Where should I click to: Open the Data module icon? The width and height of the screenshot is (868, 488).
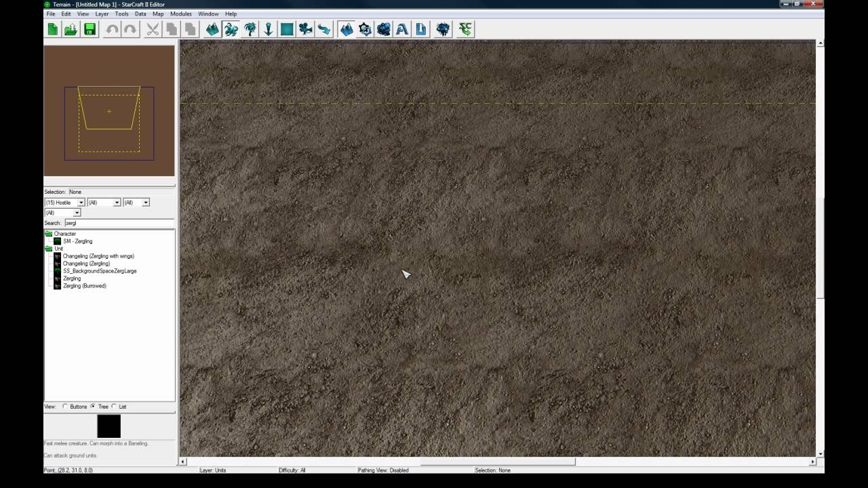[x=384, y=29]
